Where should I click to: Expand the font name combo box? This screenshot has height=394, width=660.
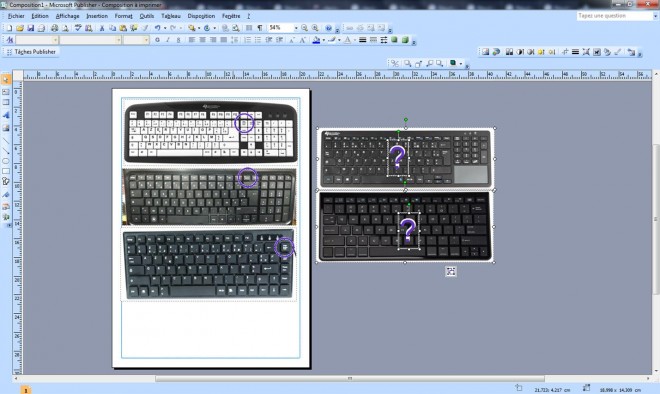[x=118, y=40]
